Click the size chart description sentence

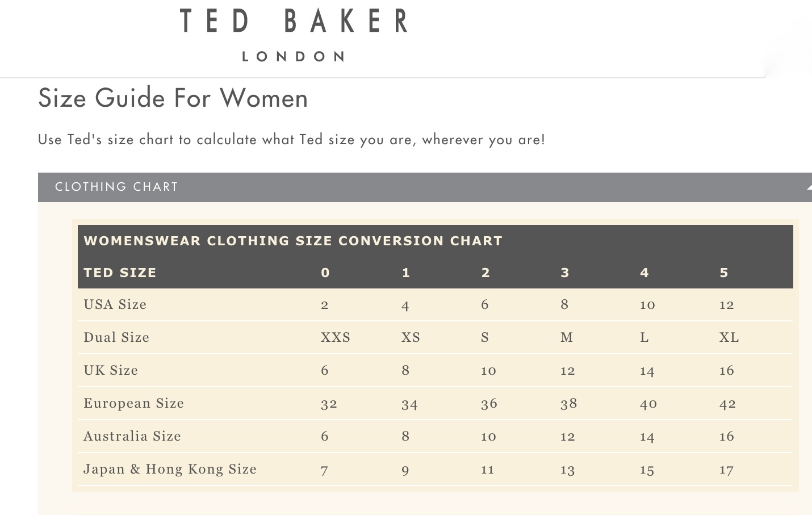291,140
